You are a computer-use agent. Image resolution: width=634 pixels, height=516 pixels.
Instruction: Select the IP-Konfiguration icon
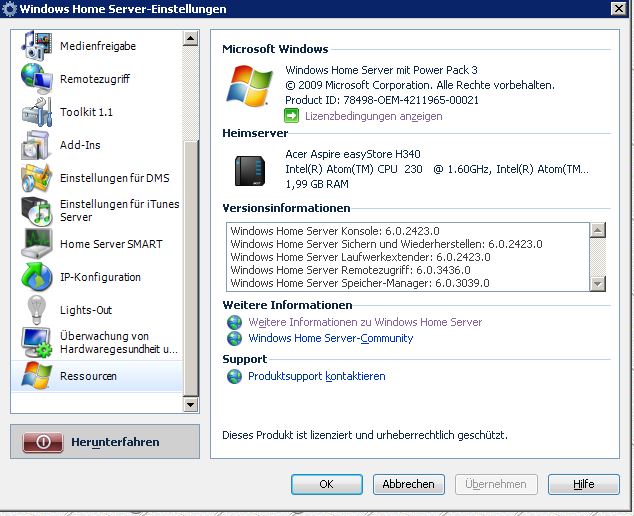[x=36, y=277]
